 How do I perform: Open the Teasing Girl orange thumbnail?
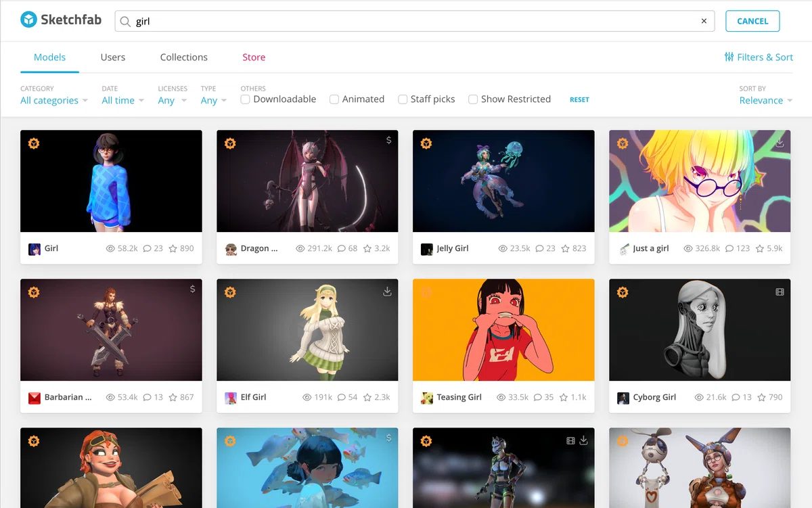(503, 330)
